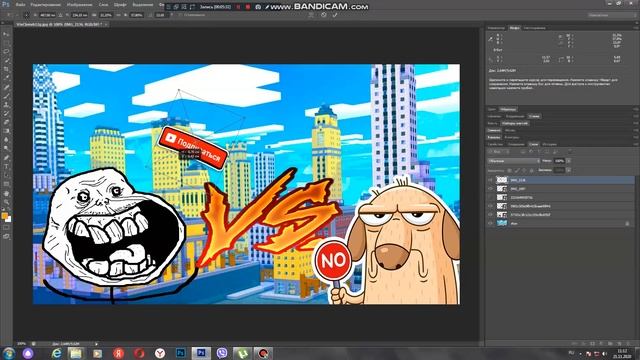This screenshot has width=640, height=360.
Task: Select the Rectangular Marquee tool
Action: (x=6, y=43)
